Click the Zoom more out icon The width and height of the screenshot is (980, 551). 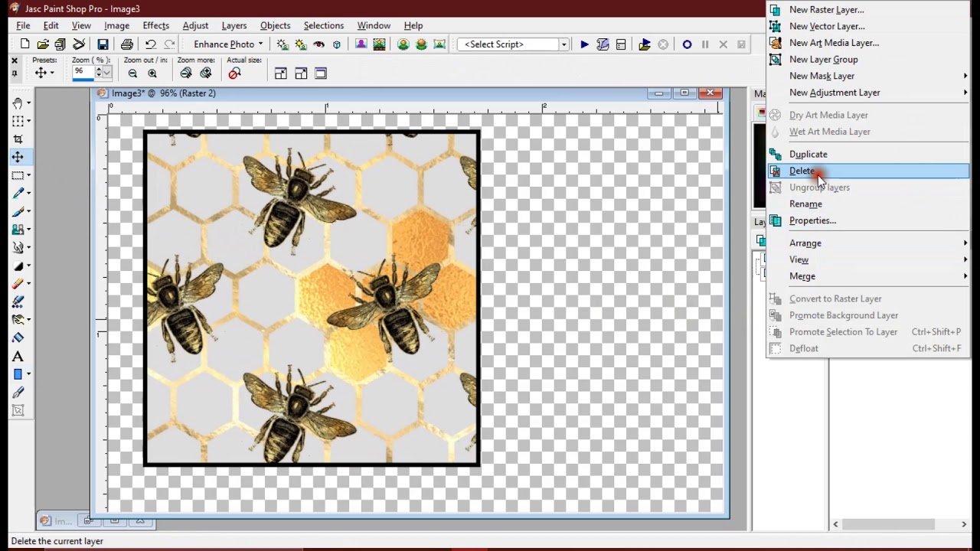[186, 73]
